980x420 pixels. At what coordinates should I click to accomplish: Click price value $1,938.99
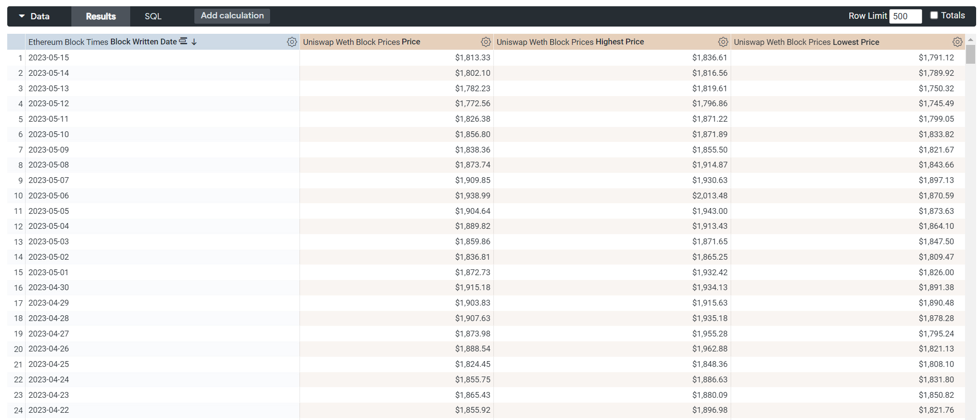473,196
